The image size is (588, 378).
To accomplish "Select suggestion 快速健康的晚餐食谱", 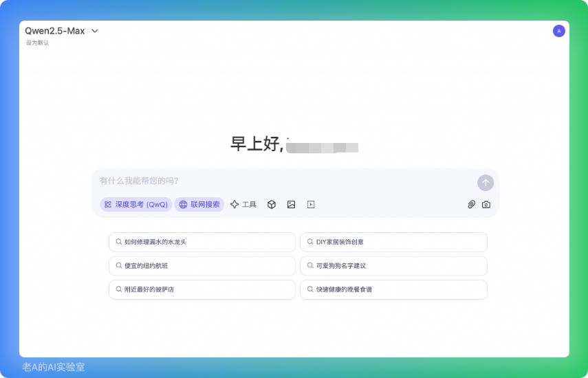I will click(393, 289).
